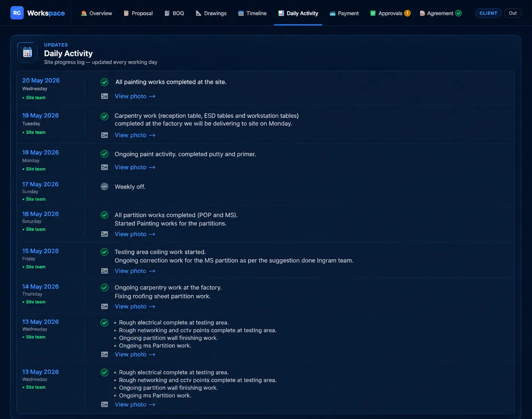Click check icon for carpentry work entry
The width and height of the screenshot is (532, 419).
(105, 116)
